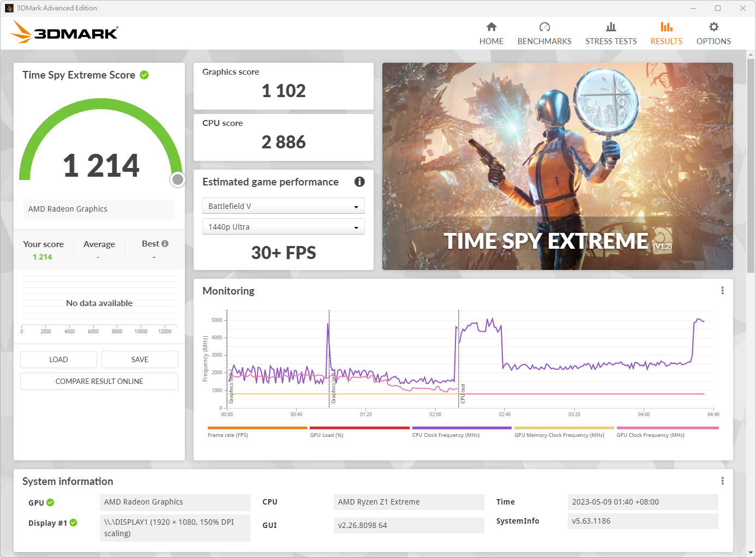The width and height of the screenshot is (756, 558).
Task: Click the Display #1 green check icon
Action: pos(73,523)
